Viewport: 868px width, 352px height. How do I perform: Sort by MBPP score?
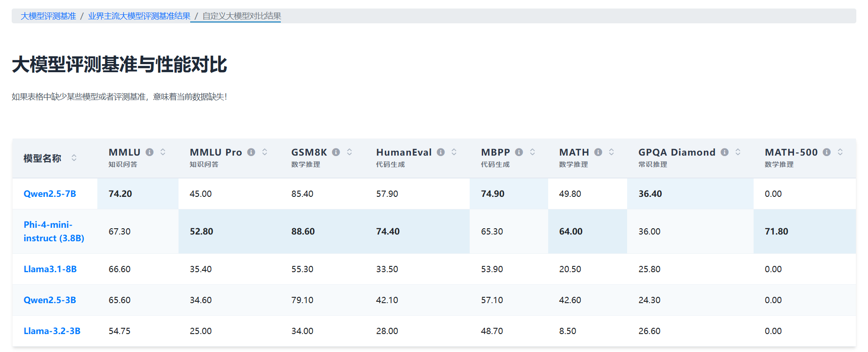532,152
